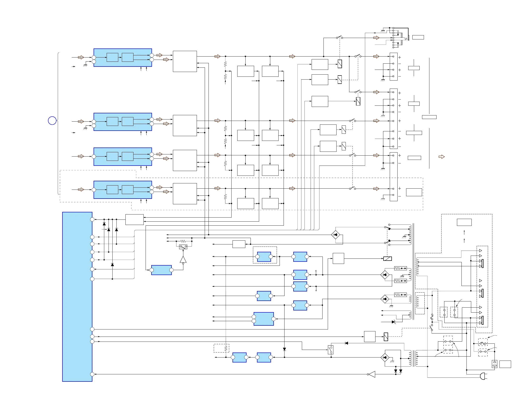This screenshot has width=532, height=400.
Task: Click the S-shaped fuse symbol near the transformers
Action: point(432,317)
